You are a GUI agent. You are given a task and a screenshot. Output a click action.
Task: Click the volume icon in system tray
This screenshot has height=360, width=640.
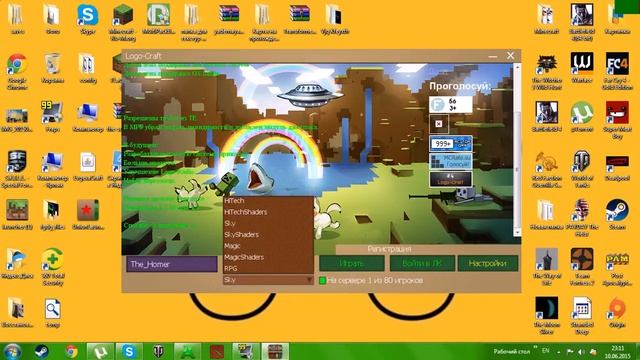pyautogui.click(x=581, y=352)
